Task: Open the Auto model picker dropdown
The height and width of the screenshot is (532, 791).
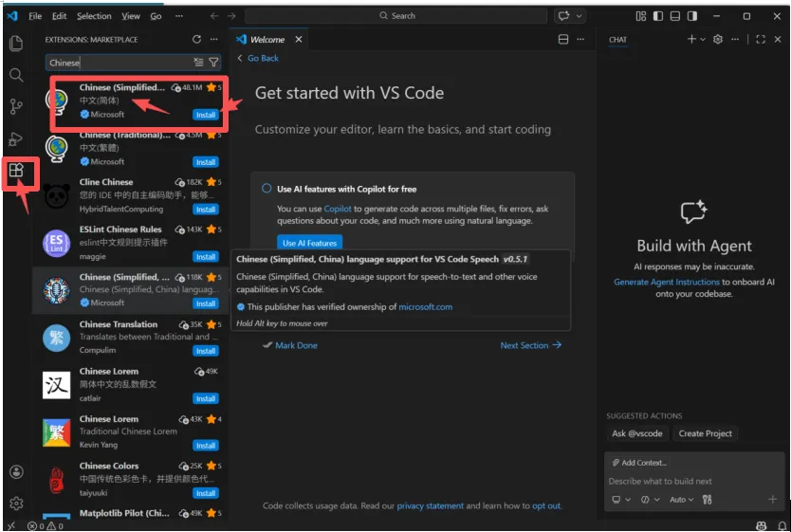Action: click(x=682, y=499)
